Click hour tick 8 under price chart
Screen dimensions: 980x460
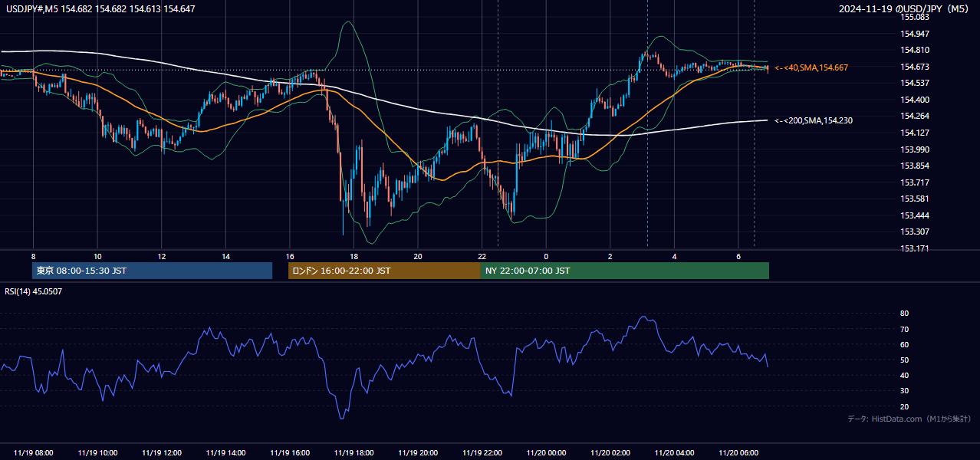34,256
